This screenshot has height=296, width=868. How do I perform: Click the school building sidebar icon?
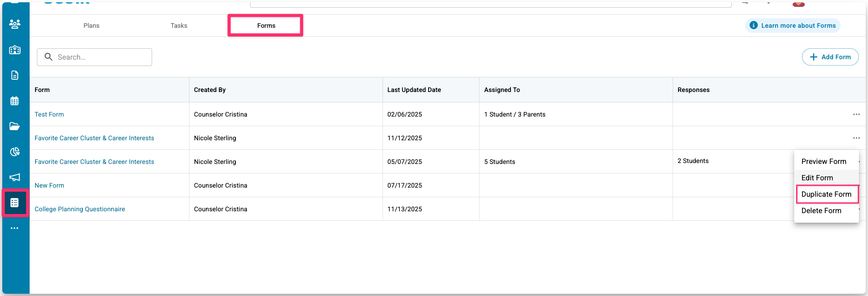click(15, 50)
